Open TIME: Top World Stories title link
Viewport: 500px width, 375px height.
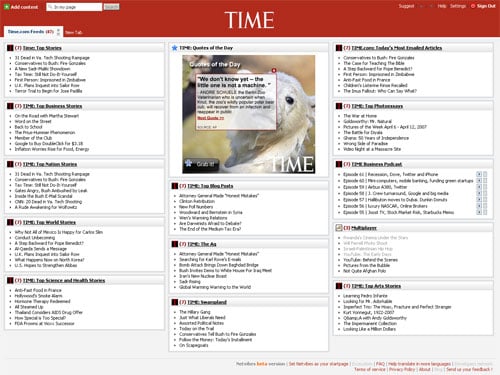point(49,222)
